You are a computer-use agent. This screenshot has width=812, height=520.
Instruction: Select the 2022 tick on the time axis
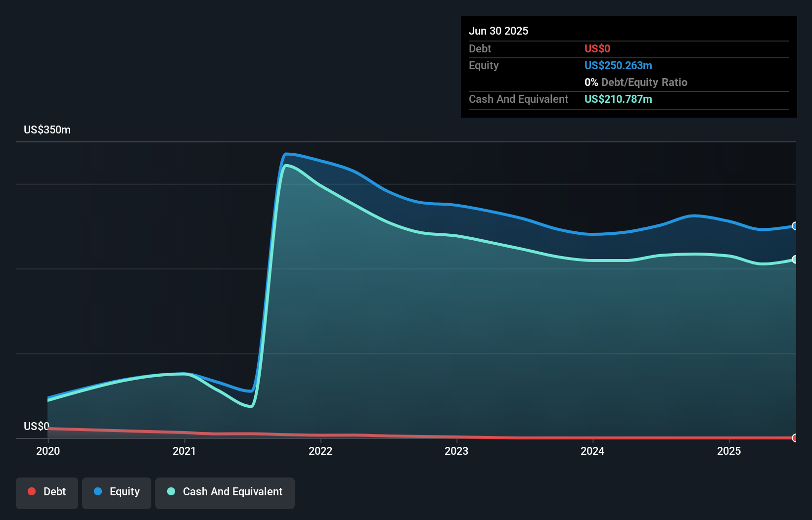(320, 451)
